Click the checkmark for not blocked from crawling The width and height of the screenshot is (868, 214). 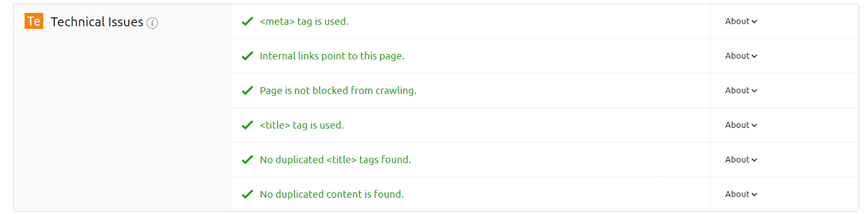(247, 90)
